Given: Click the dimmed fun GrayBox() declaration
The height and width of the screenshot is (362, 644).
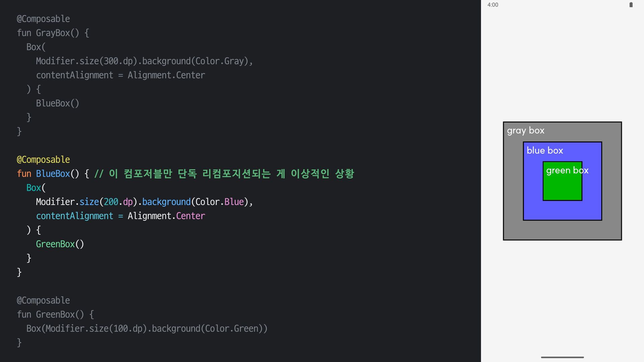Looking at the screenshot, I should (53, 33).
